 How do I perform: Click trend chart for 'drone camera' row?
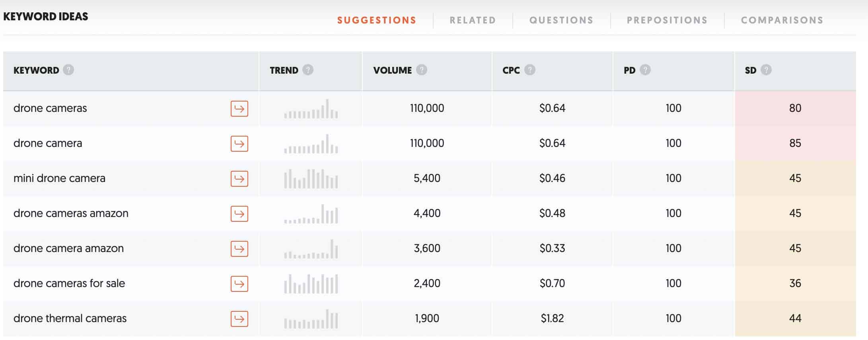pos(311,144)
